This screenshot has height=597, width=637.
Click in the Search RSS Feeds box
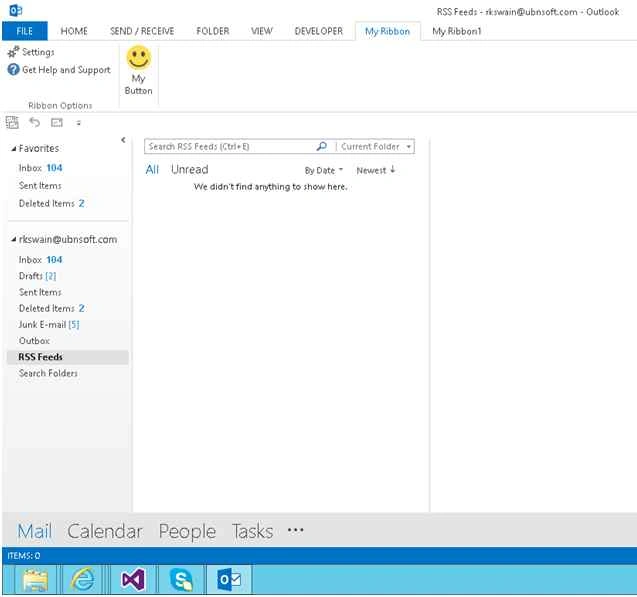(230, 147)
